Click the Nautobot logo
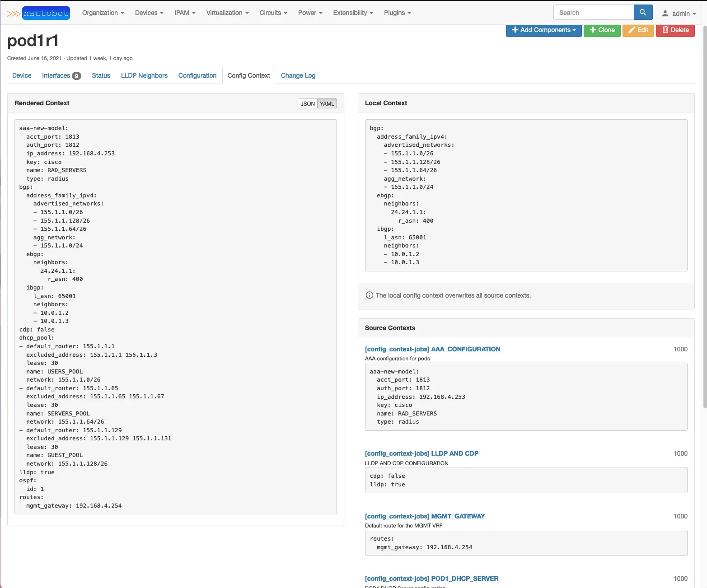707x588 pixels. tap(38, 13)
